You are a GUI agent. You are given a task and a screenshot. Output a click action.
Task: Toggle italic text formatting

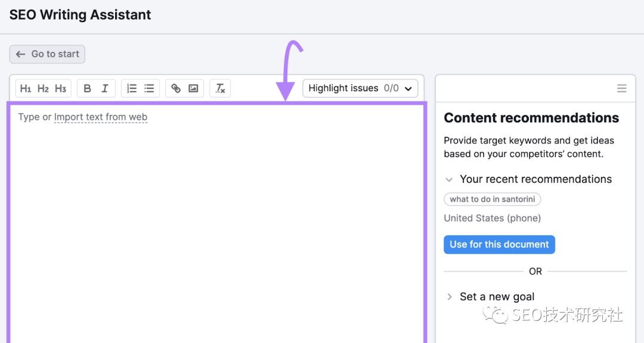[x=104, y=89]
